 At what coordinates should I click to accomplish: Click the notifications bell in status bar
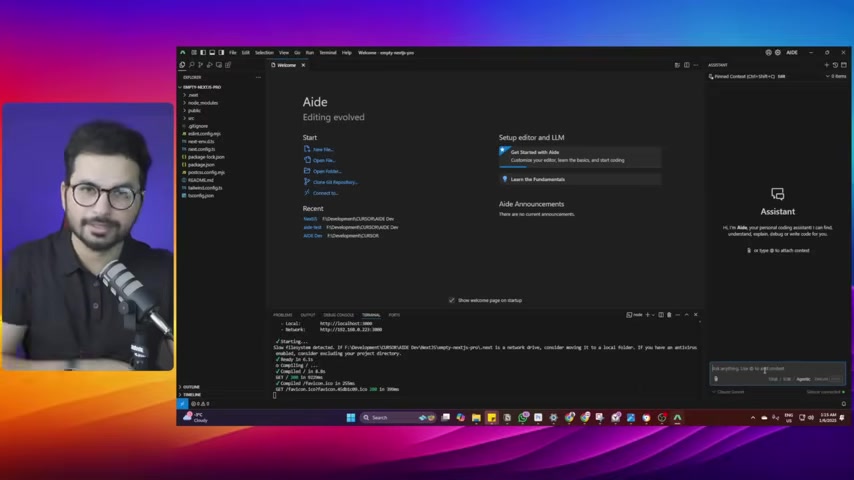[x=844, y=404]
